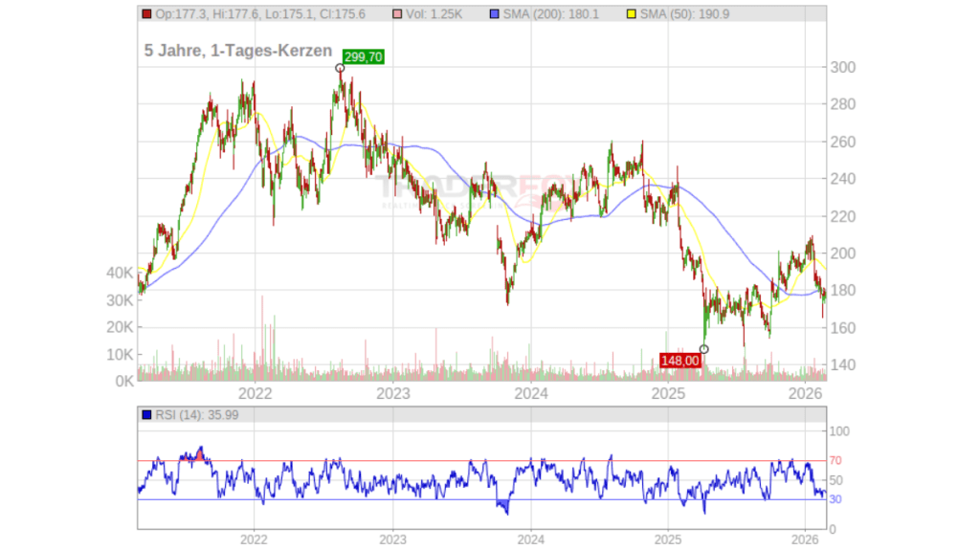Select the red 148,00 low price label

pos(680,361)
